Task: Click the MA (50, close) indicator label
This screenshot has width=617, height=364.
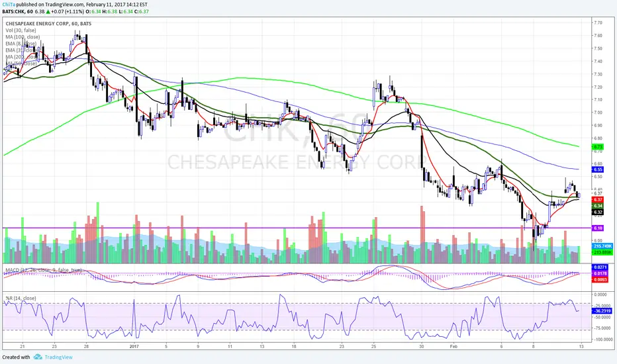Action: pos(21,64)
